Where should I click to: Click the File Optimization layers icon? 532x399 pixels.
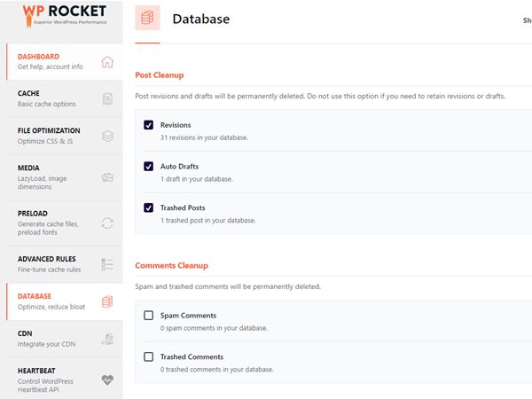(x=107, y=136)
